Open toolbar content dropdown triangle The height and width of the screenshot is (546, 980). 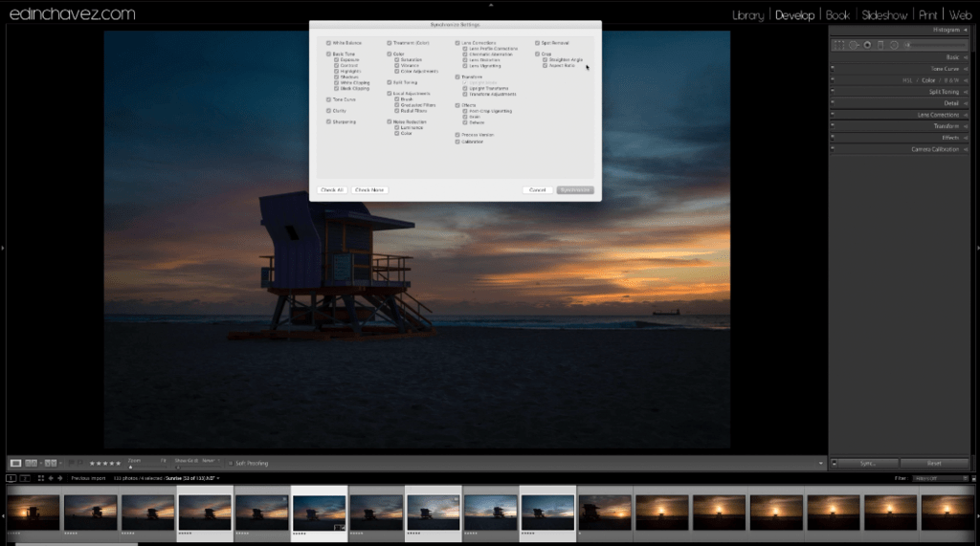point(820,464)
